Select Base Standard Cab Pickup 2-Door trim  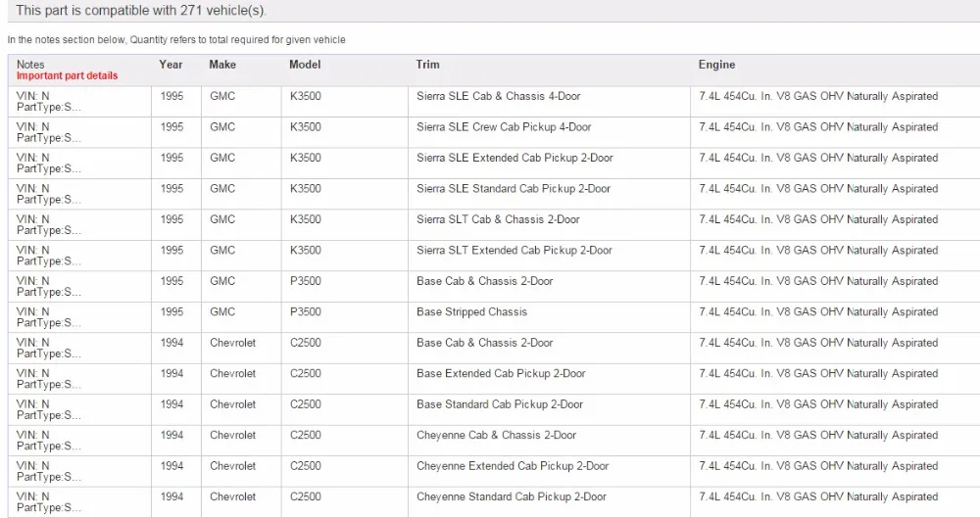point(500,404)
